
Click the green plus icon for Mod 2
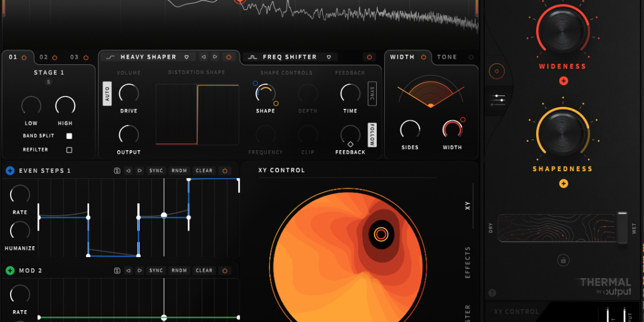pyautogui.click(x=10, y=271)
